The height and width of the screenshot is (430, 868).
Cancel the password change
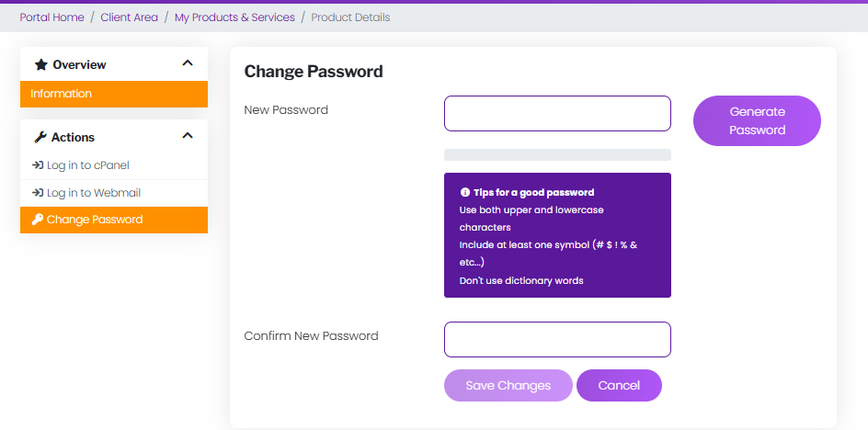point(619,386)
